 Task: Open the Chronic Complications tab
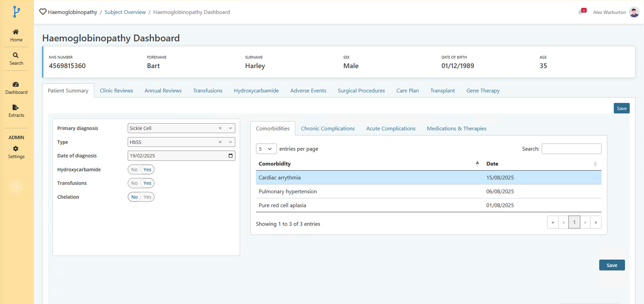click(x=327, y=129)
